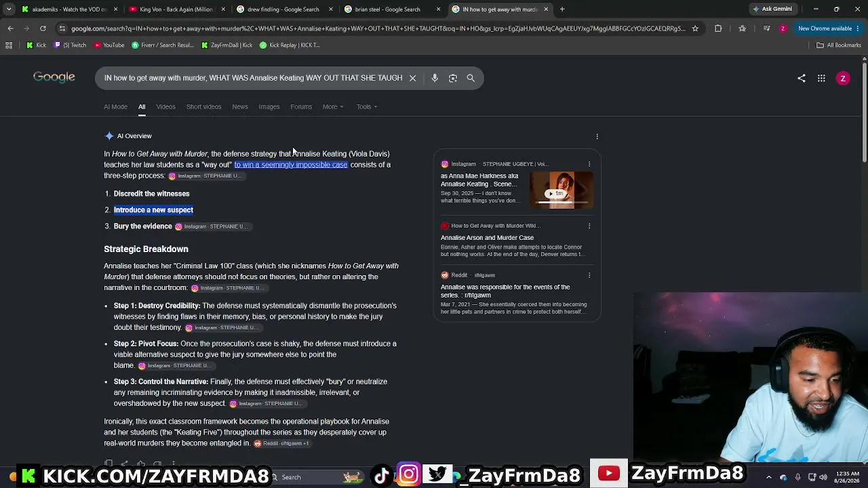Open the Kick Replay bookmark
The height and width of the screenshot is (488, 868).
coord(290,45)
